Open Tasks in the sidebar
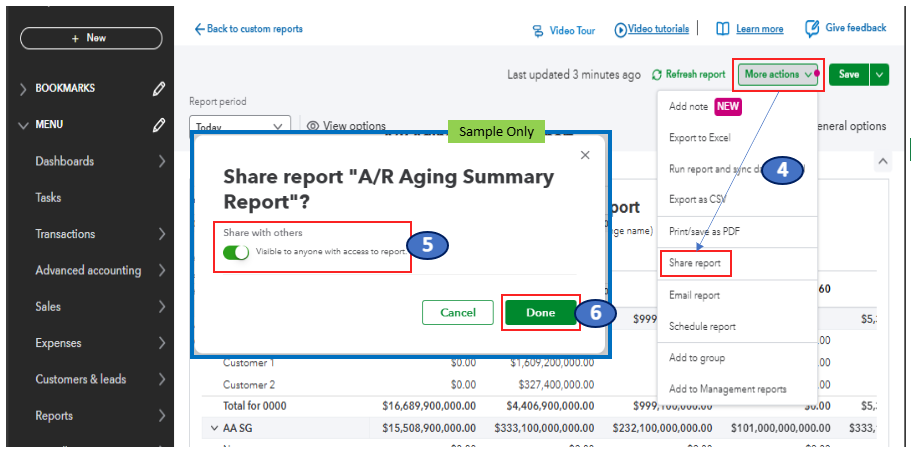The height and width of the screenshot is (450, 911). pos(48,197)
